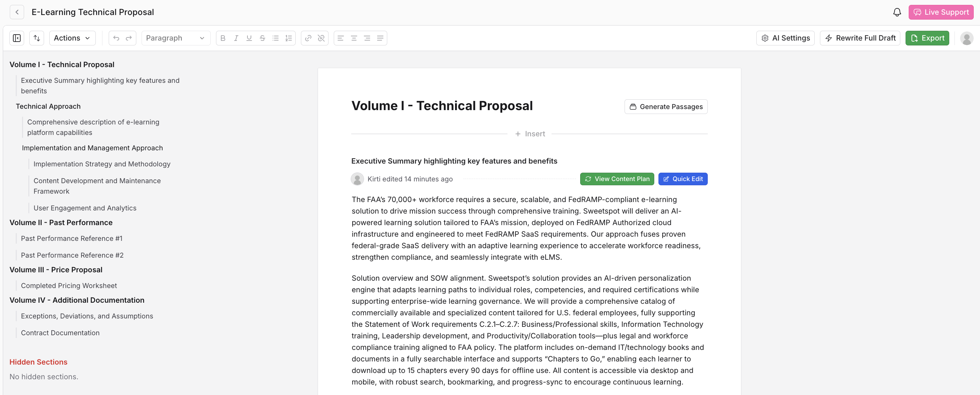
Task: Click the redo arrow
Action: click(129, 38)
